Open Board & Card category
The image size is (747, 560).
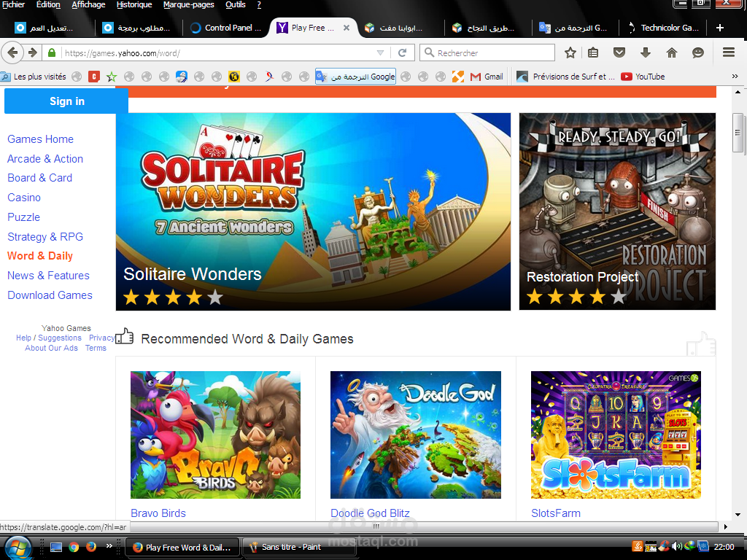40,178
